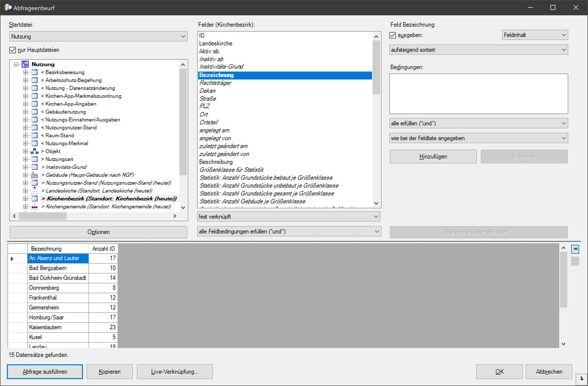Click the Abfrageentwurf window title icon

[8, 8]
